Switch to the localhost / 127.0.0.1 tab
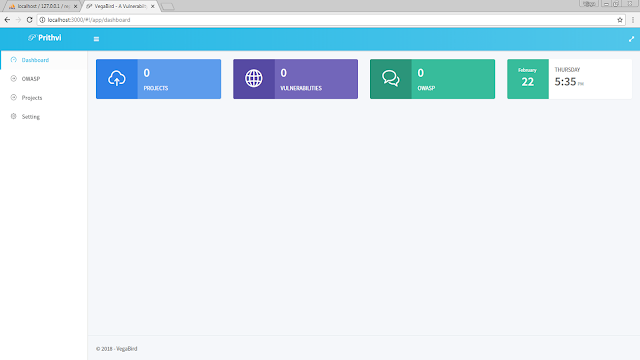The width and height of the screenshot is (640, 360). point(41,6)
